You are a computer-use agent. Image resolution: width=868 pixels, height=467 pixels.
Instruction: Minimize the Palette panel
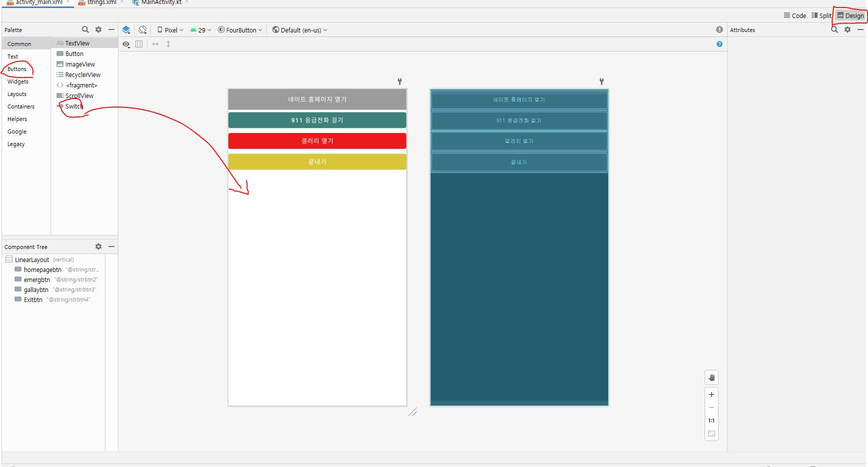111,29
